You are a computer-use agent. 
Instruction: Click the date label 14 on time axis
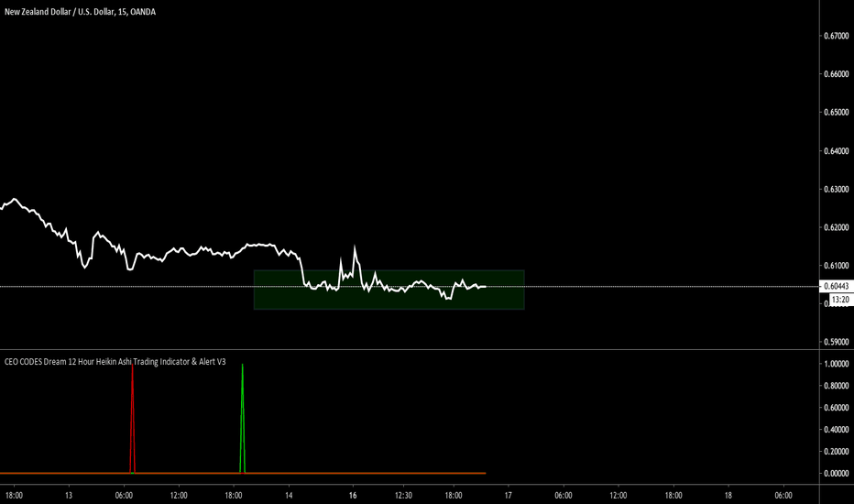[x=289, y=495]
